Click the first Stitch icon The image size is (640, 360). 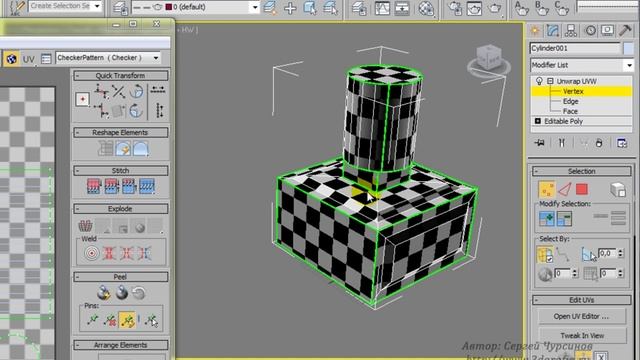tap(93, 186)
